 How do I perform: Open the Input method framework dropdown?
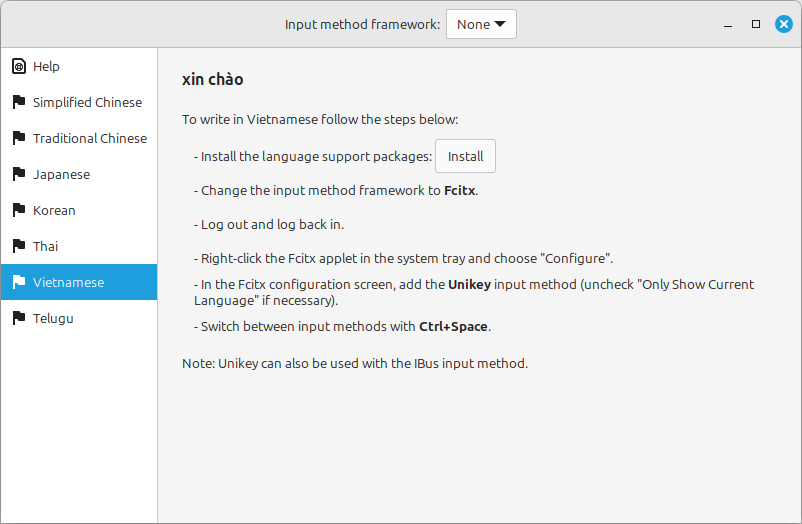[x=481, y=24]
